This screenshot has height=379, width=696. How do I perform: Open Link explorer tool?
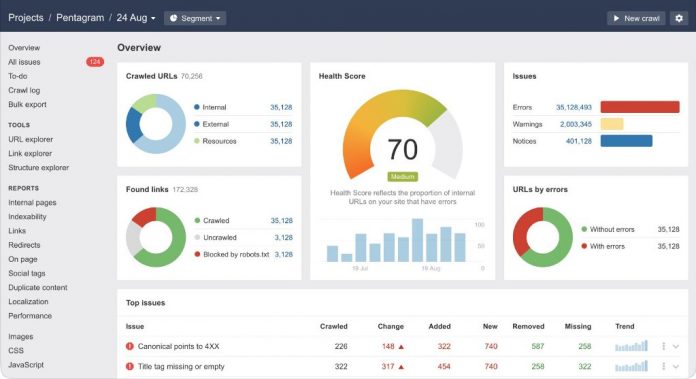point(30,154)
